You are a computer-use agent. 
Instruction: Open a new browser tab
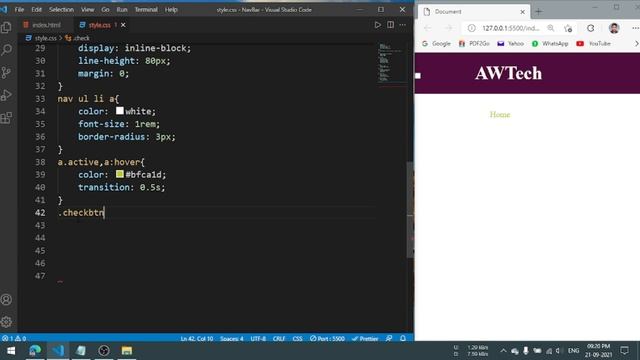(x=539, y=12)
